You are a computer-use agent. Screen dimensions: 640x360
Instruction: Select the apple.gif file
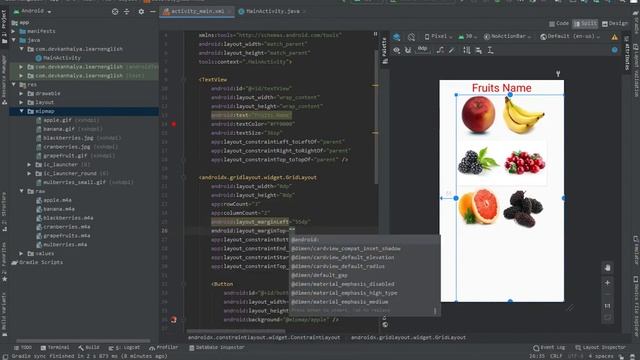[x=67, y=120]
